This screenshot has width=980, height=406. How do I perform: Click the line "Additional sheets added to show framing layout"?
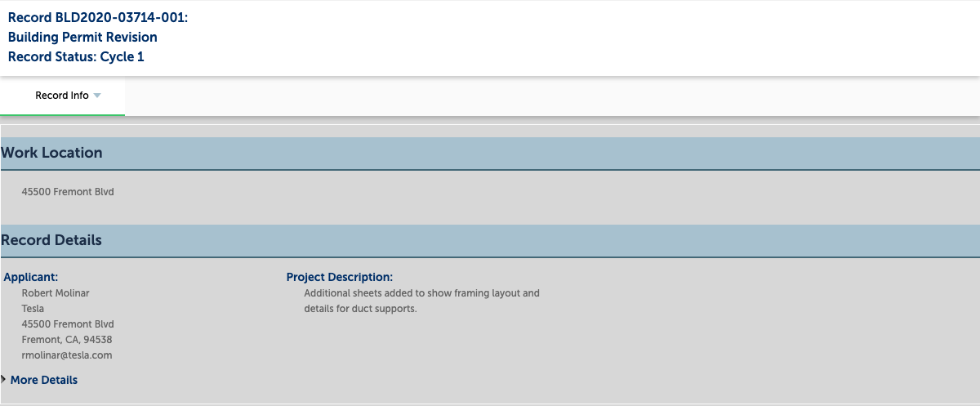point(421,293)
